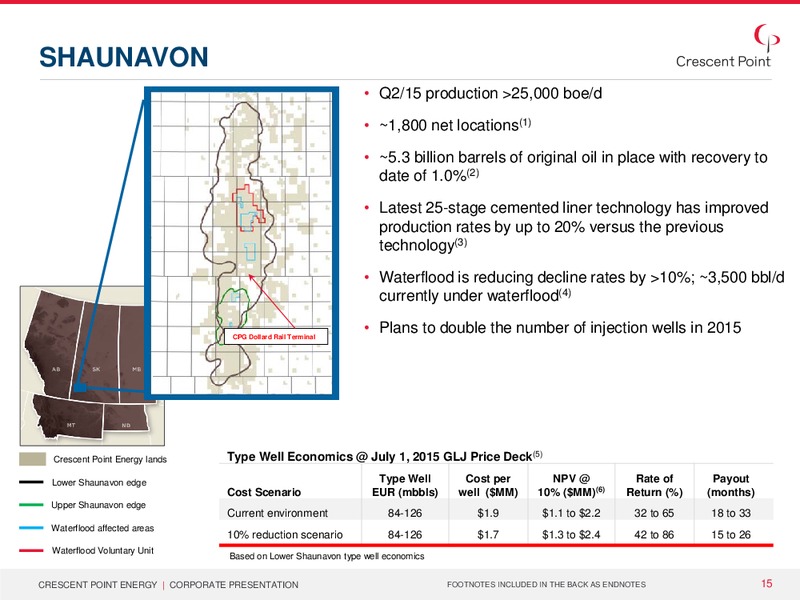Click the 'Rate of Return (%)' column header
The width and height of the screenshot is (800, 600).
click(x=655, y=485)
